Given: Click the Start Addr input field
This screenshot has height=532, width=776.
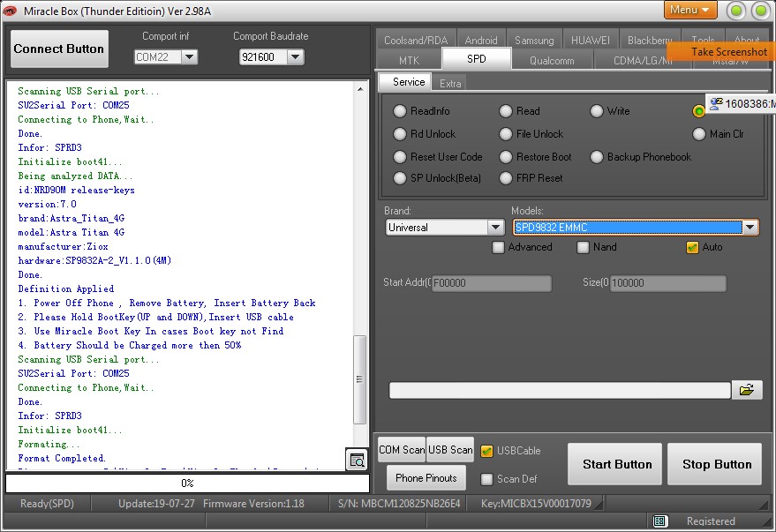Looking at the screenshot, I should (492, 283).
